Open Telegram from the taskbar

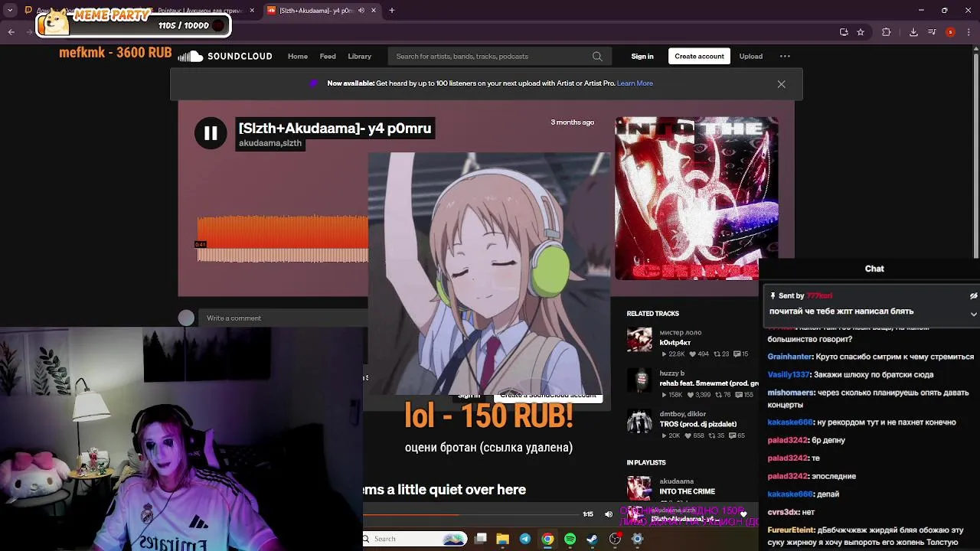click(525, 539)
